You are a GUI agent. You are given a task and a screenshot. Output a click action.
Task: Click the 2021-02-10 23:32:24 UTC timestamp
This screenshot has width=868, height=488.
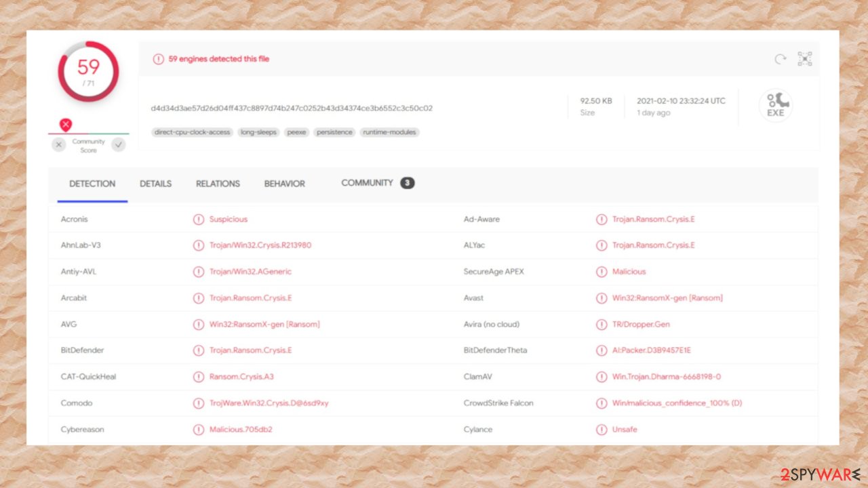(x=681, y=101)
